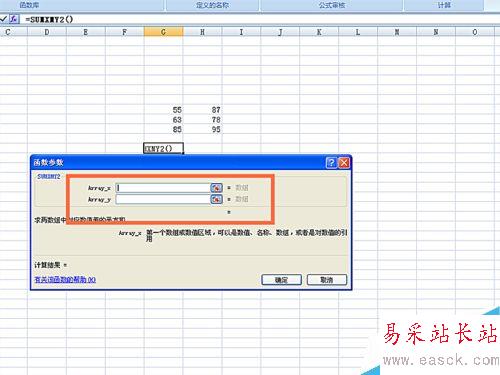
Task: Select the cell containing 87
Action: pyautogui.click(x=202, y=110)
